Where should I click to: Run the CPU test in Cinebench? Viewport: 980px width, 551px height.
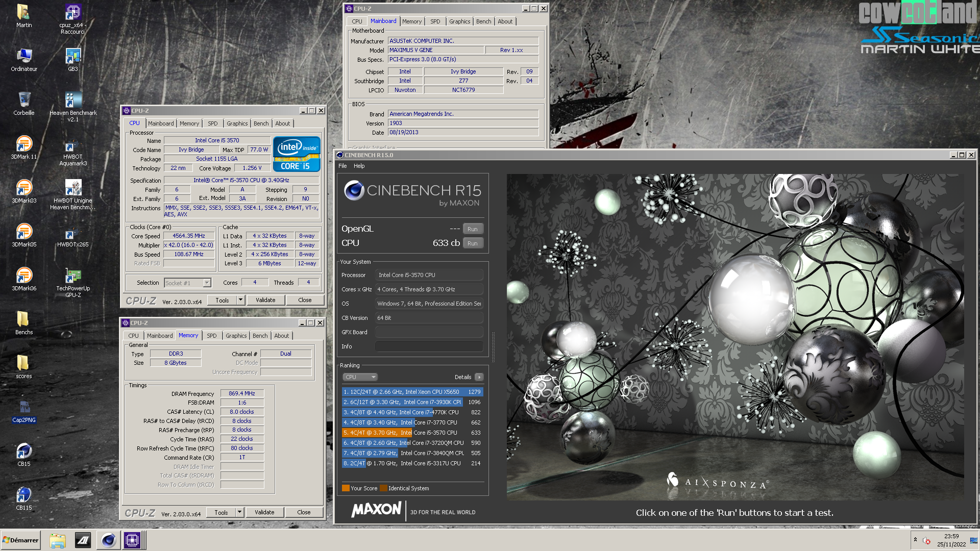[473, 243]
